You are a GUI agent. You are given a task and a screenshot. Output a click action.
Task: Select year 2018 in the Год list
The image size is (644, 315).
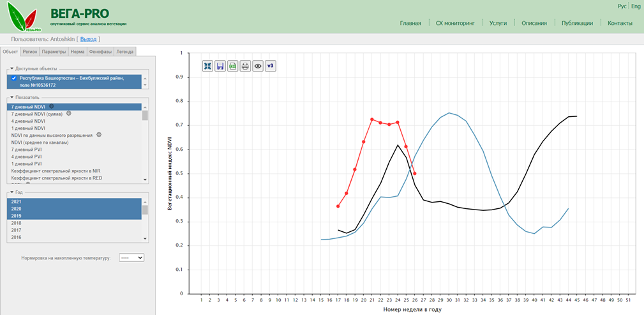tap(17, 223)
